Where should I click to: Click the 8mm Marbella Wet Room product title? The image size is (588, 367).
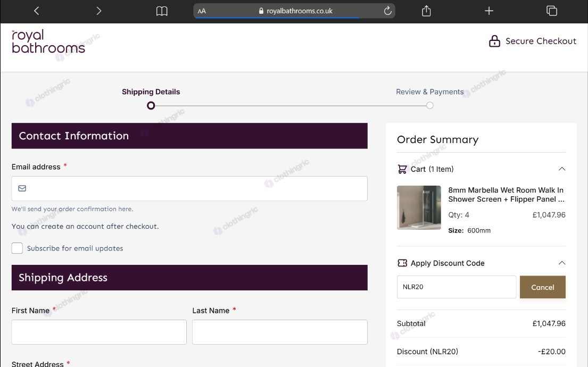[506, 195]
